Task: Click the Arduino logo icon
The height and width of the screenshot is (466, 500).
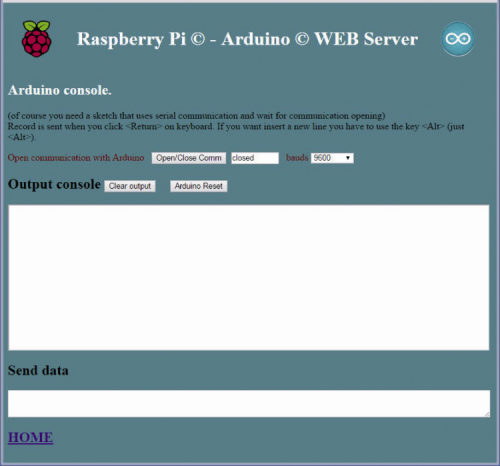Action: pos(458,39)
